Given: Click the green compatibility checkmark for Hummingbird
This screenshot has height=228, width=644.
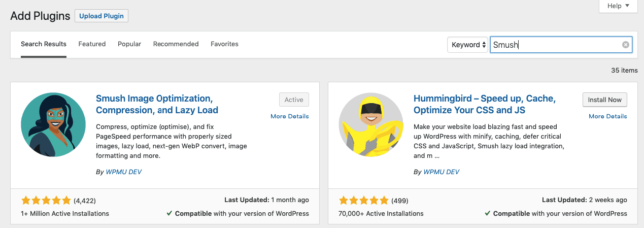Looking at the screenshot, I should (x=487, y=213).
